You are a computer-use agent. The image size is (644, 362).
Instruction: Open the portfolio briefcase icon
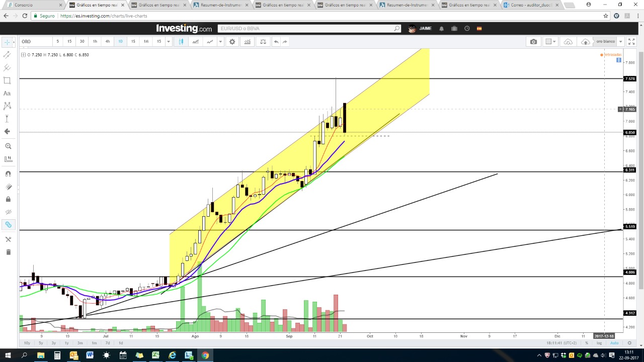coord(454,29)
